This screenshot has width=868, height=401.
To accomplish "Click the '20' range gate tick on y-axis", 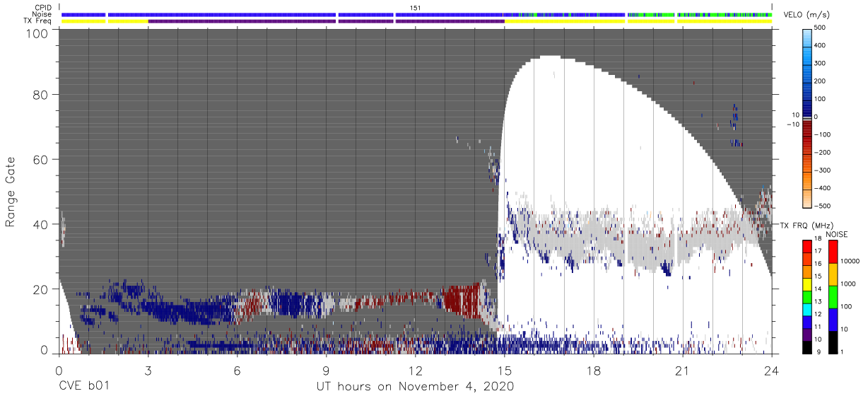I will point(40,289).
